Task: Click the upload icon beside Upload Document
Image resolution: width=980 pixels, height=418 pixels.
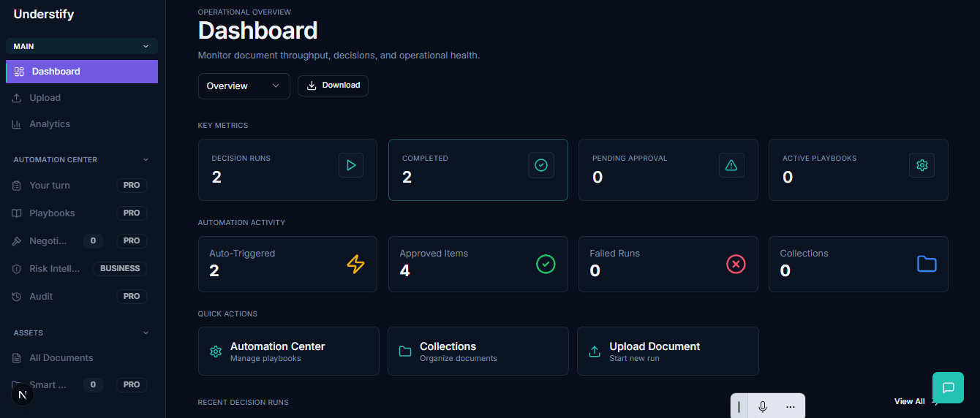Action: tap(595, 351)
